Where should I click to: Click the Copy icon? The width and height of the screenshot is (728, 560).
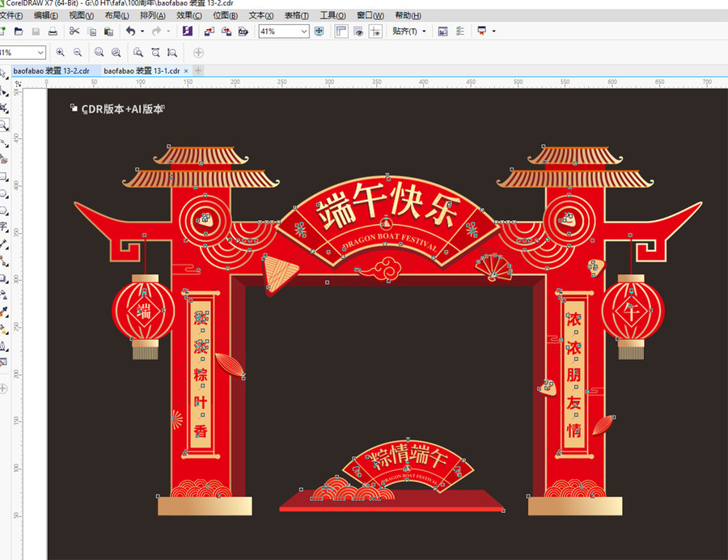click(x=92, y=32)
